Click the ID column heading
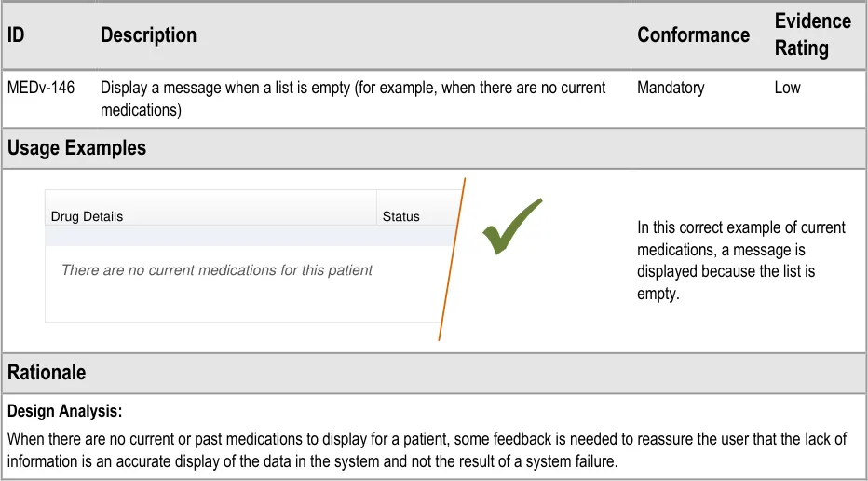868x481 pixels. pos(16,35)
